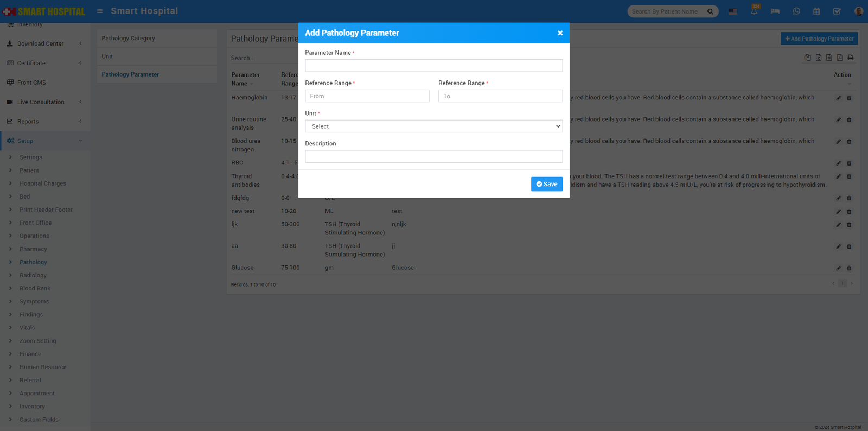Select Radiology in Setup submenu
The image size is (868, 431).
point(33,275)
